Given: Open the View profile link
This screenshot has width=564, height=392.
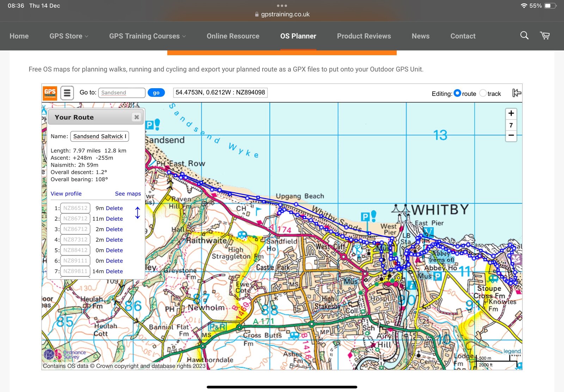Looking at the screenshot, I should point(66,194).
